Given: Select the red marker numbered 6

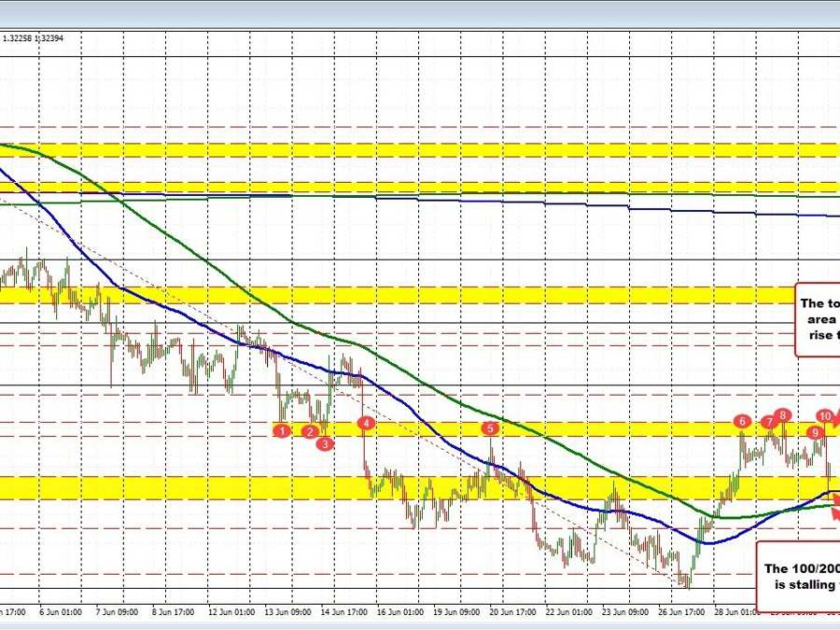Looking at the screenshot, I should pos(742,421).
